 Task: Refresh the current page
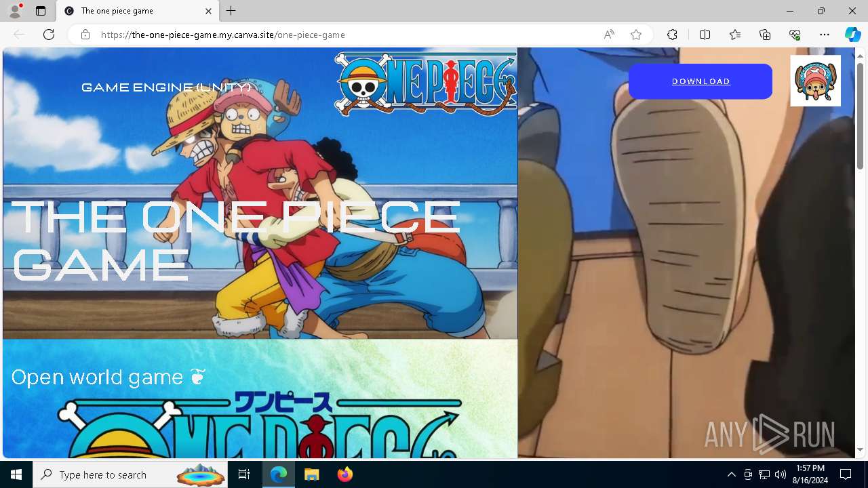pos(49,35)
